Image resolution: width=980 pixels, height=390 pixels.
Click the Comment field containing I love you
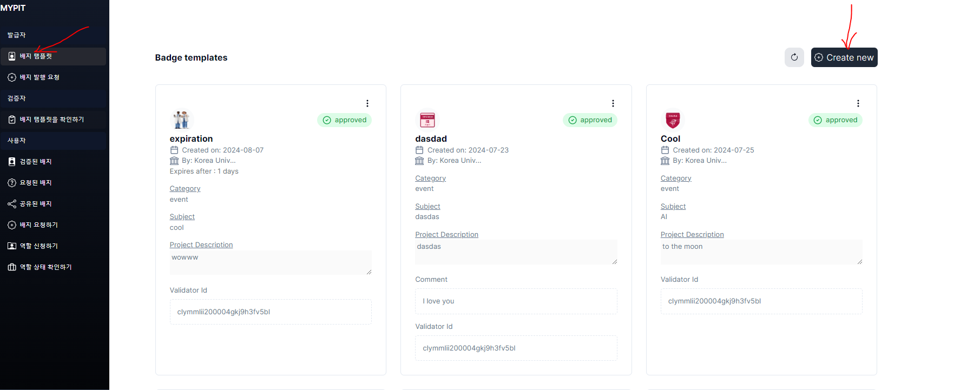pos(516,301)
